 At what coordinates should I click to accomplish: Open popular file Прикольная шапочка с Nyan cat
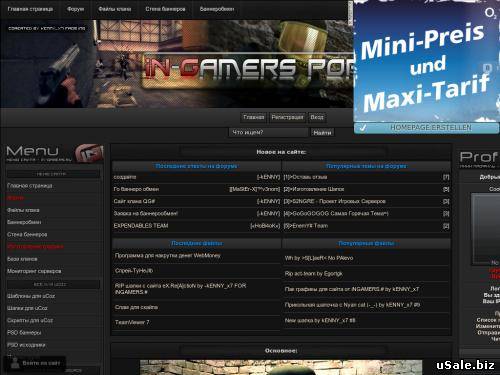pyautogui.click(x=352, y=305)
